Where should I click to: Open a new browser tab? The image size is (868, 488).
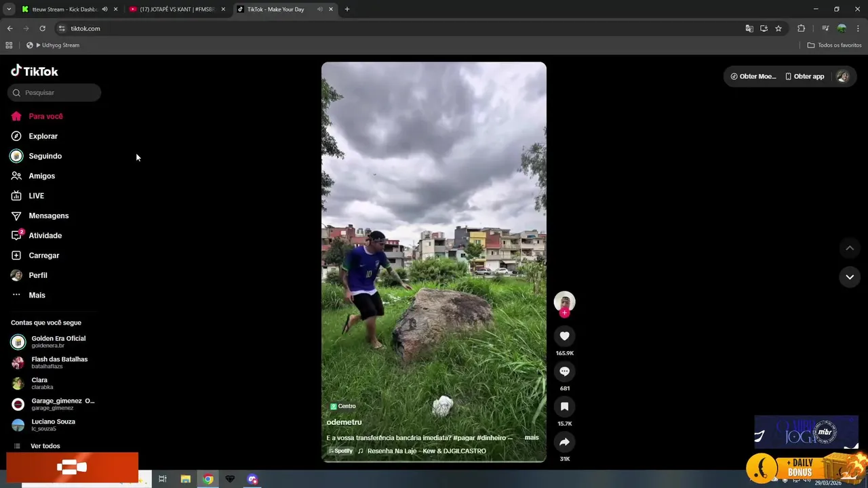click(347, 9)
